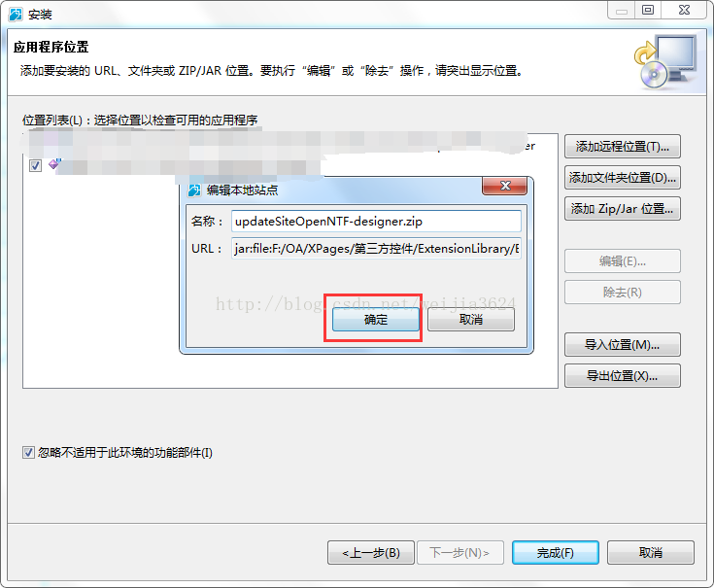The height and width of the screenshot is (588, 714).
Task: Close the Edit Local Site dialog
Action: [x=504, y=186]
